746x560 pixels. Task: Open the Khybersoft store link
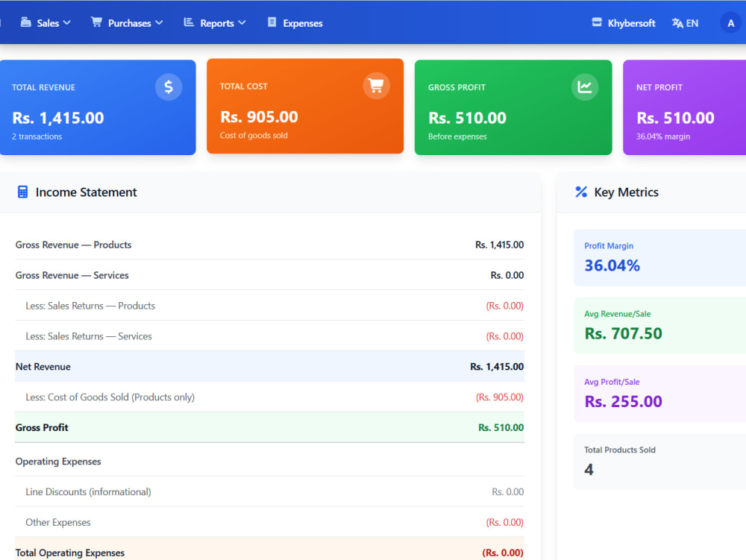(x=623, y=23)
